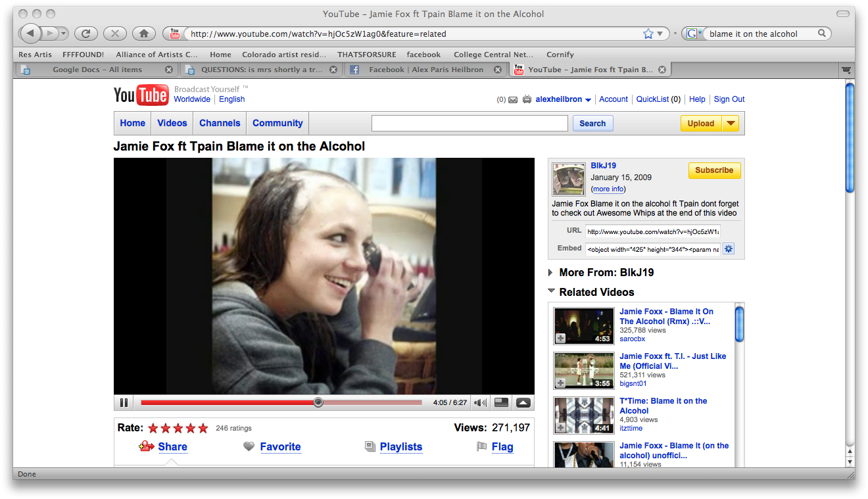The width and height of the screenshot is (868, 499).
Task: Switch to the Google Docs browser tab
Action: (97, 70)
